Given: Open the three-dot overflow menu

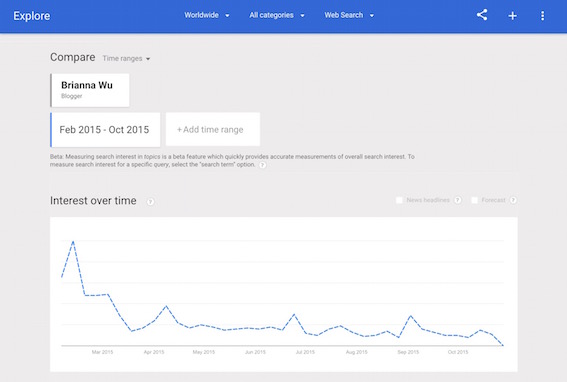Looking at the screenshot, I should [x=542, y=16].
